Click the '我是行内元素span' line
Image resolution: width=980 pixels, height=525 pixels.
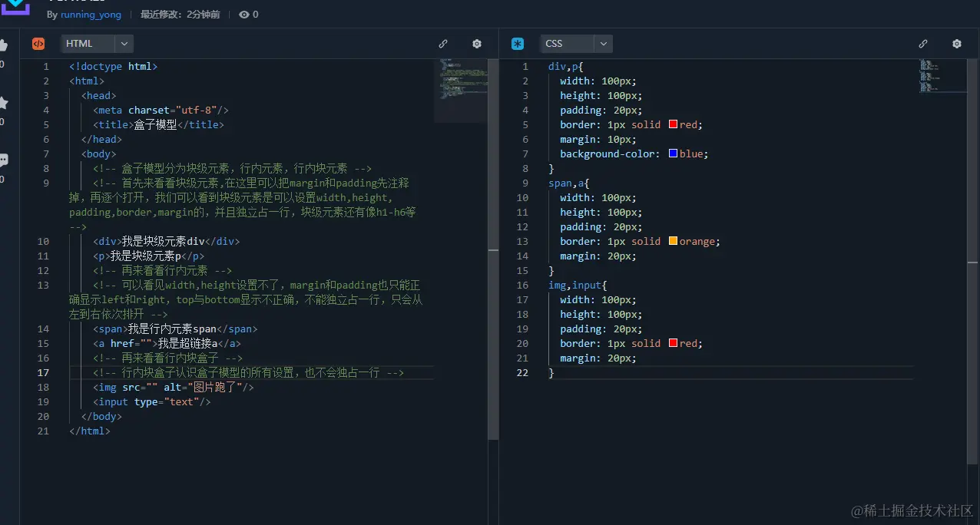coord(175,329)
